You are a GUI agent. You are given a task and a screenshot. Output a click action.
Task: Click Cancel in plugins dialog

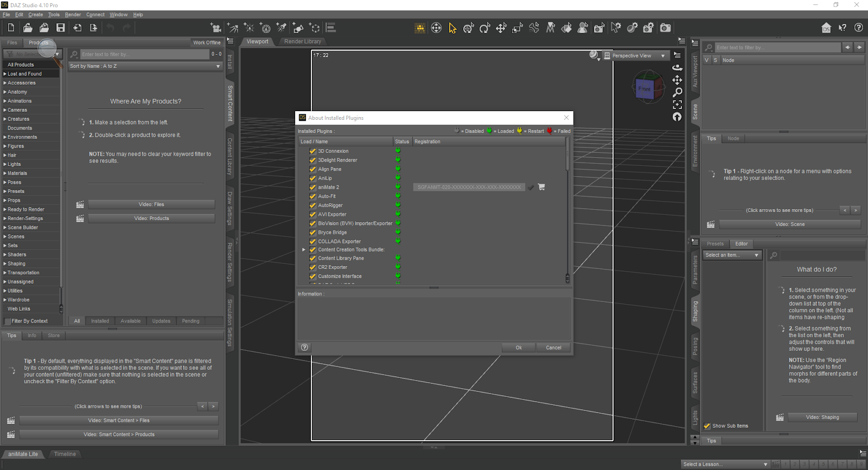pyautogui.click(x=553, y=347)
